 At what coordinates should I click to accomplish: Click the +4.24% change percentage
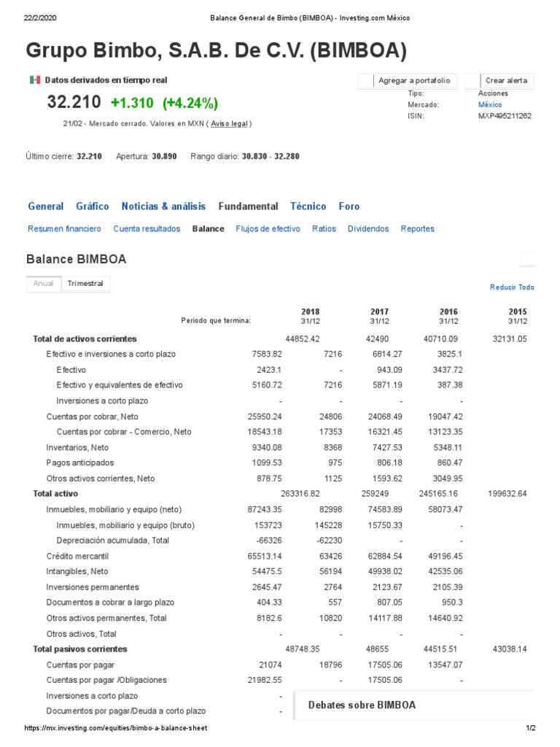[190, 103]
